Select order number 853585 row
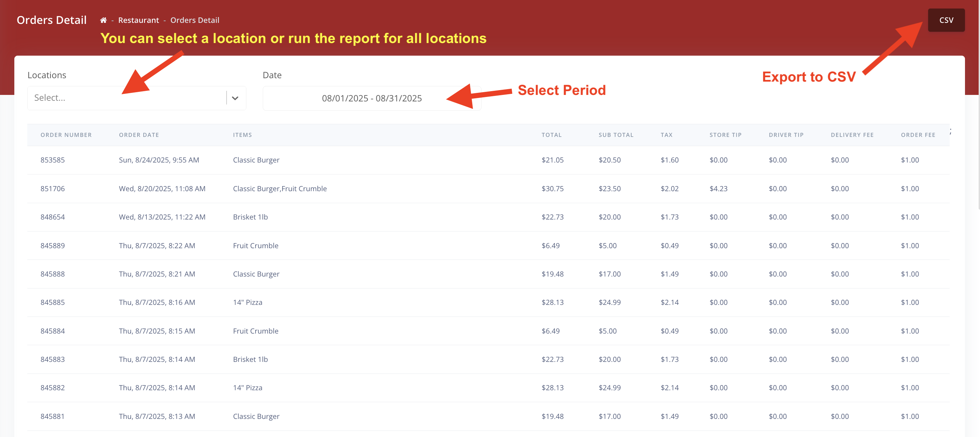The width and height of the screenshot is (980, 437). click(53, 160)
